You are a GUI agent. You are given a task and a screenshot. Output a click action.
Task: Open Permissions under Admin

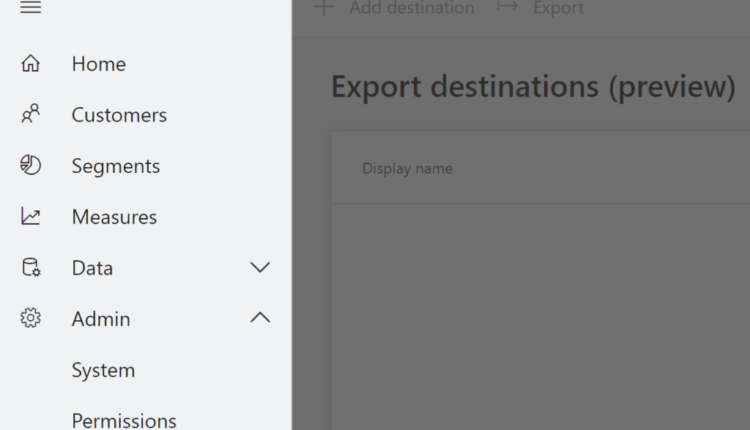124,420
